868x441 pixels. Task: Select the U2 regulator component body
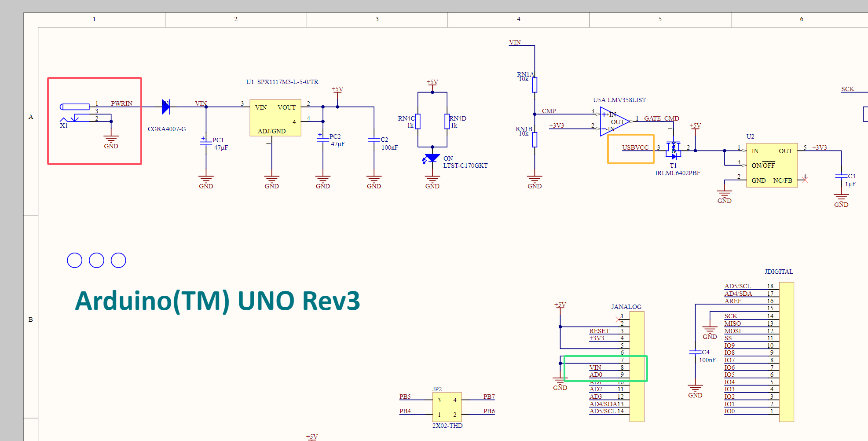tap(772, 165)
